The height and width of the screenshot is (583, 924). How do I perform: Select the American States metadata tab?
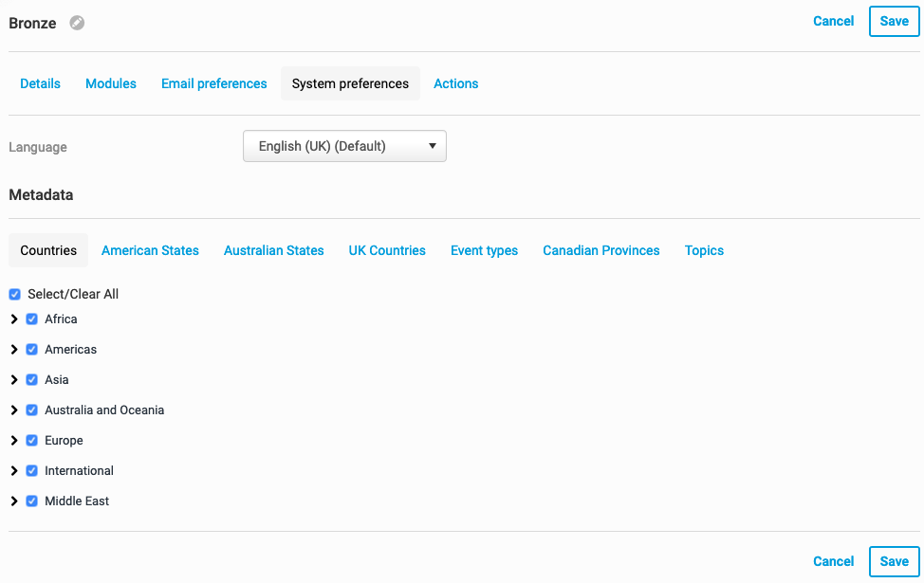tap(150, 251)
